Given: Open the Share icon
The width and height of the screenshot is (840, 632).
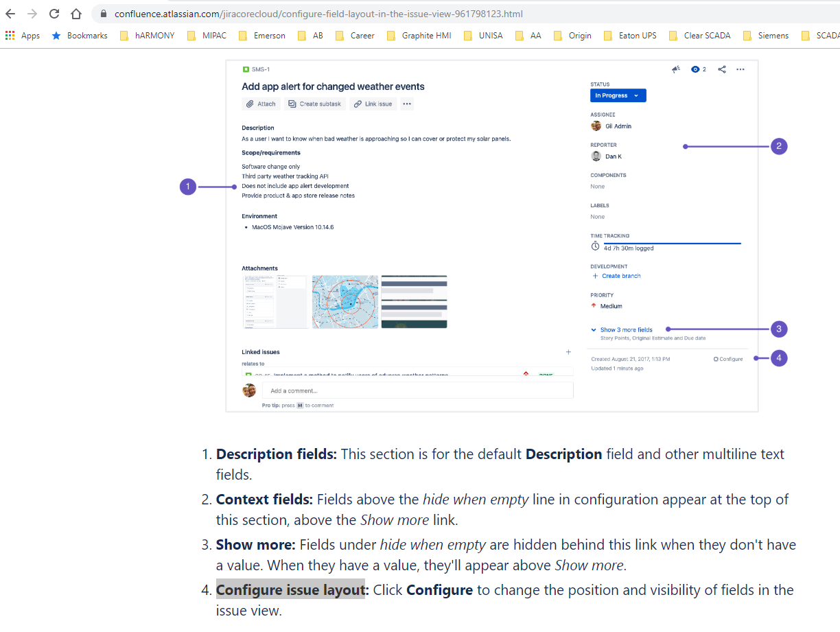Looking at the screenshot, I should [x=721, y=69].
